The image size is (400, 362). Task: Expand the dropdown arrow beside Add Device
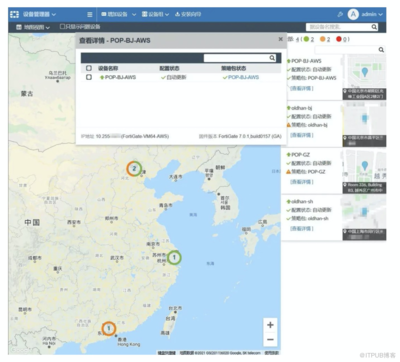(134, 14)
